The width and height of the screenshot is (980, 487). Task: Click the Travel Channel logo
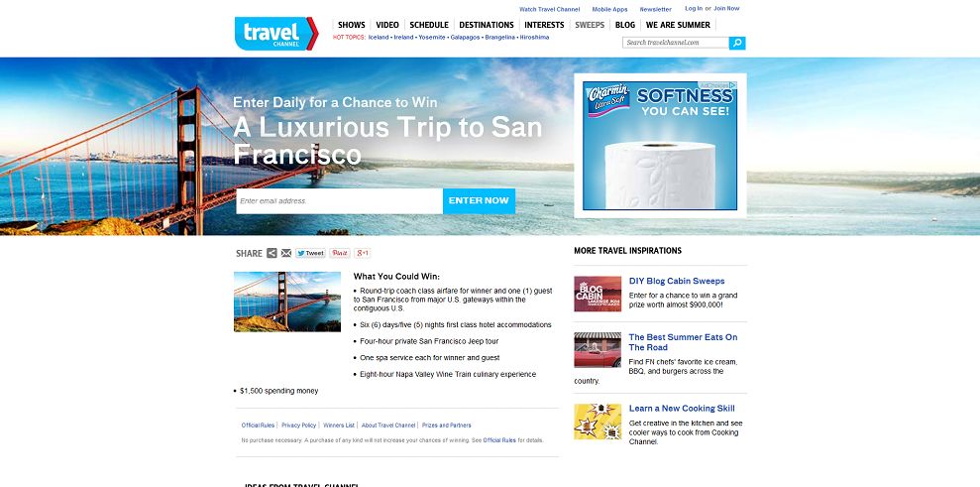[276, 33]
